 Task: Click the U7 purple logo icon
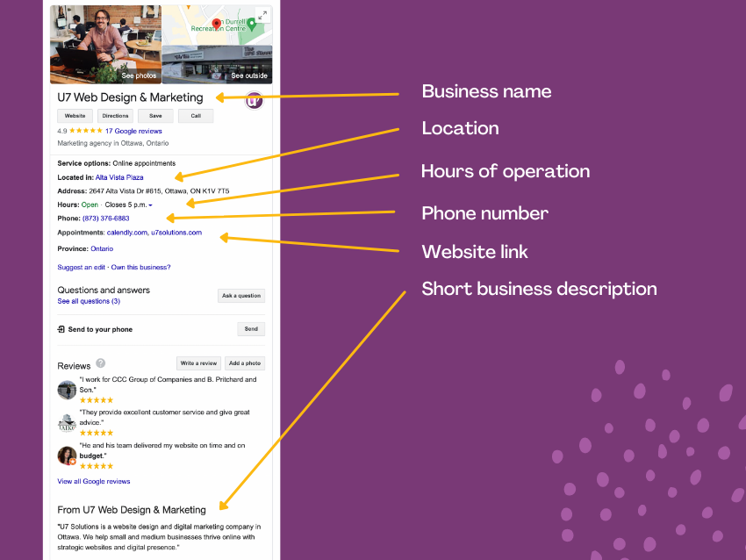click(x=254, y=100)
